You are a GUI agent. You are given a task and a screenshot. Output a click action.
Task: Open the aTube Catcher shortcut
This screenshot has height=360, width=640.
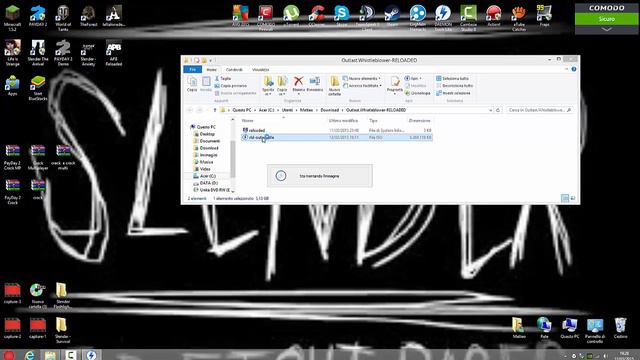click(519, 18)
